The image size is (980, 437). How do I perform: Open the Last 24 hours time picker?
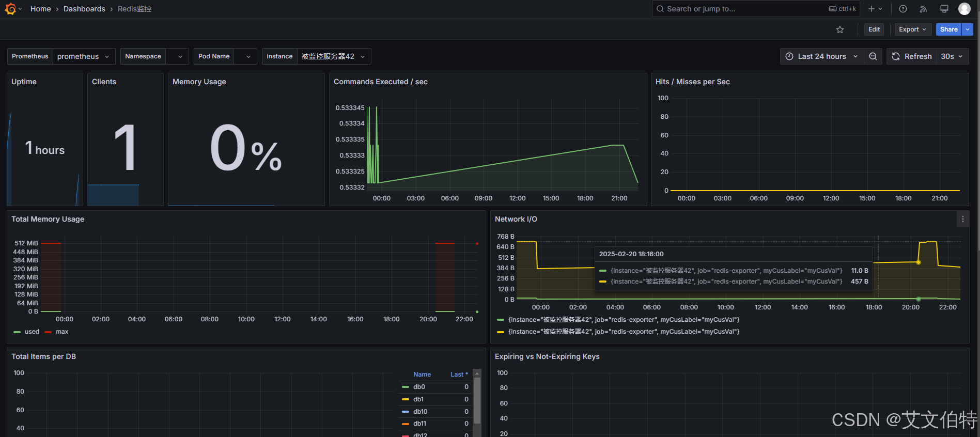(x=822, y=56)
